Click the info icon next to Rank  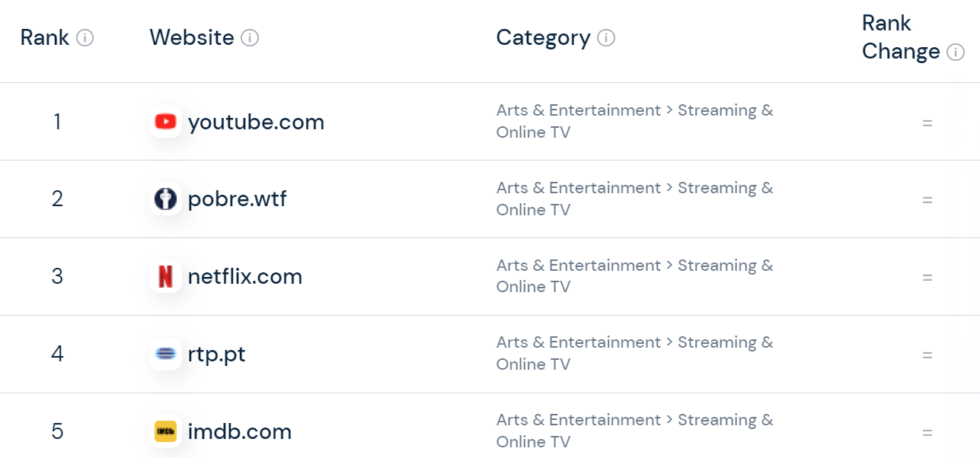click(85, 37)
